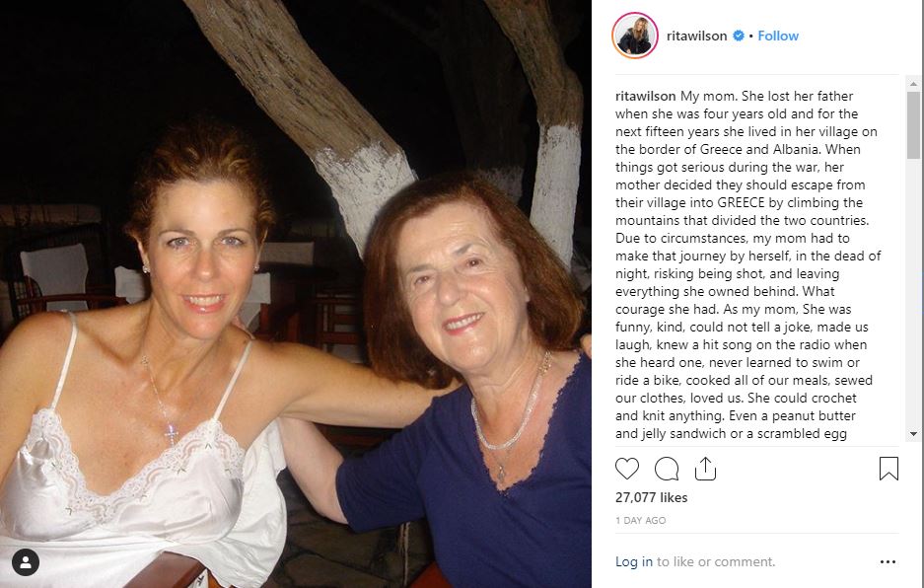Image resolution: width=924 pixels, height=588 pixels.
Task: Click the caption scrollbar thumb
Action: (x=913, y=123)
